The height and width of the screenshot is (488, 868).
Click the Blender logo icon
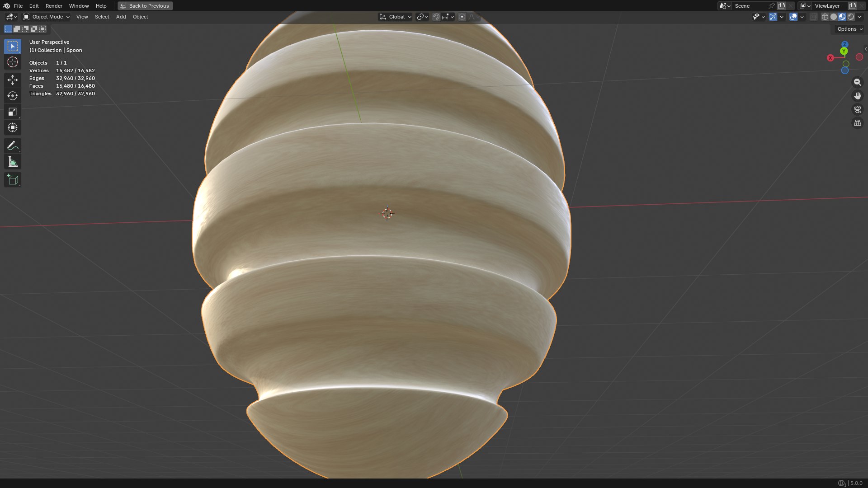click(x=6, y=6)
